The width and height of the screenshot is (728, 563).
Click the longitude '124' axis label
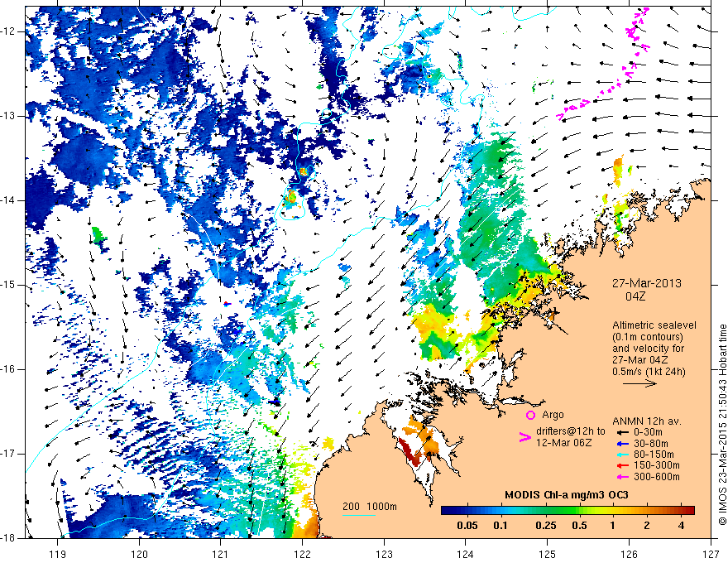click(466, 554)
